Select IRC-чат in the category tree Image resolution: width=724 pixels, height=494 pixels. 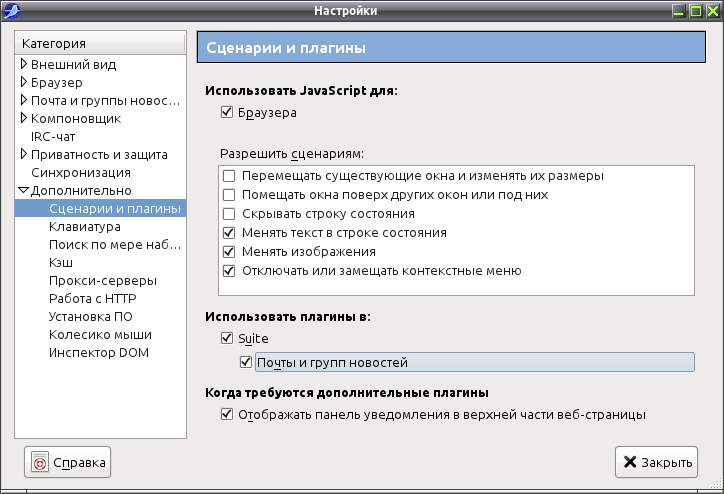pyautogui.click(x=53, y=137)
